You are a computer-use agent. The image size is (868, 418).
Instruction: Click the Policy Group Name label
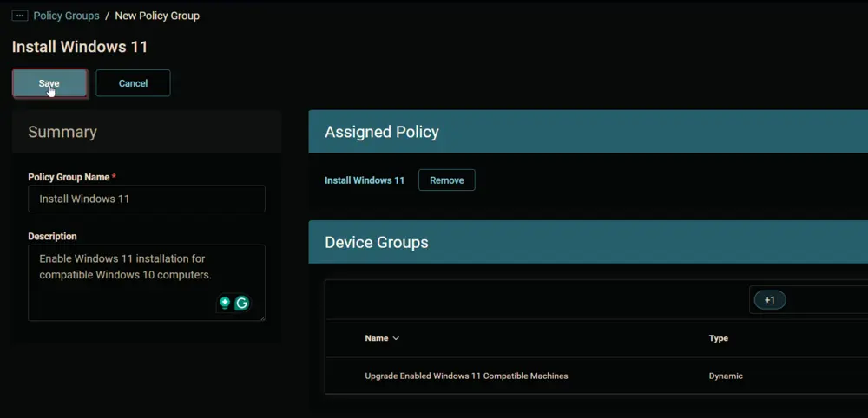click(x=69, y=177)
